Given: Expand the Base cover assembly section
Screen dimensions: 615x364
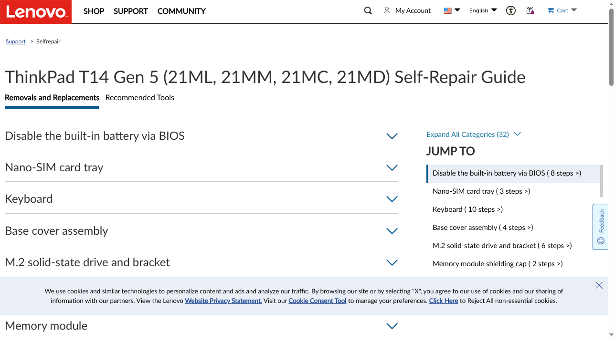Looking at the screenshot, I should [x=201, y=231].
